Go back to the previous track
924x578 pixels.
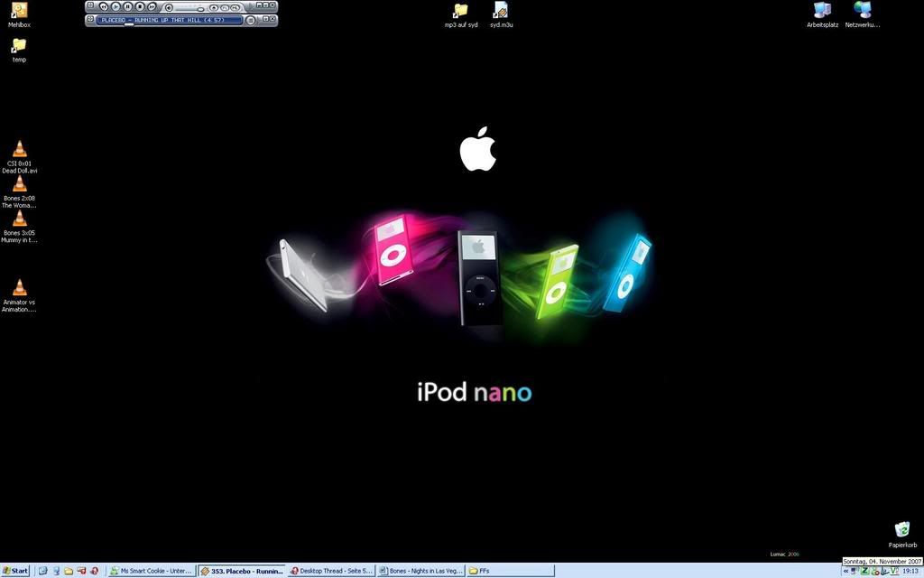pyautogui.click(x=104, y=7)
